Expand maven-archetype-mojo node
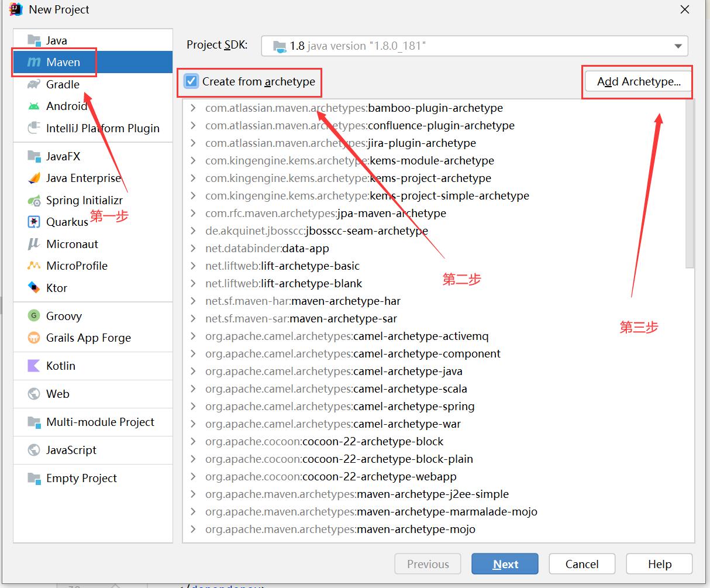Image resolution: width=710 pixels, height=588 pixels. [193, 529]
